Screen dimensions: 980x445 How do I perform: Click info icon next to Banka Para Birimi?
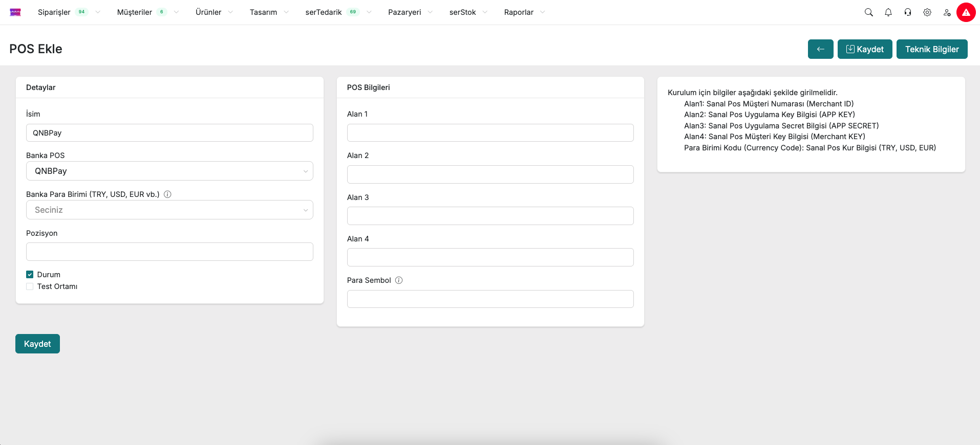(167, 194)
